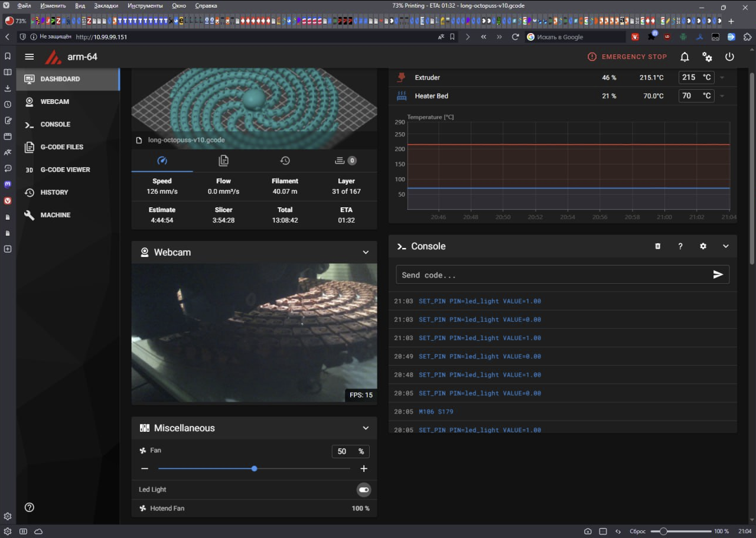Open console settings gear icon
756x538 pixels.
pos(703,246)
